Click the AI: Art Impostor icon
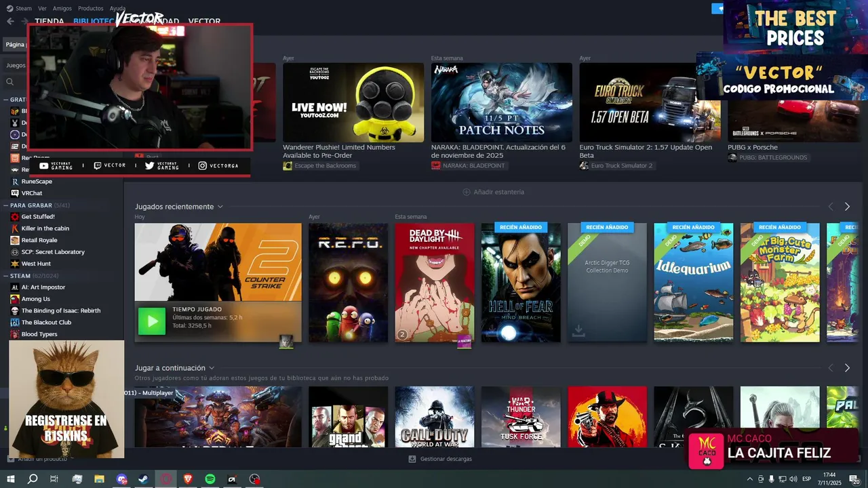This screenshot has width=868, height=488. point(15,287)
